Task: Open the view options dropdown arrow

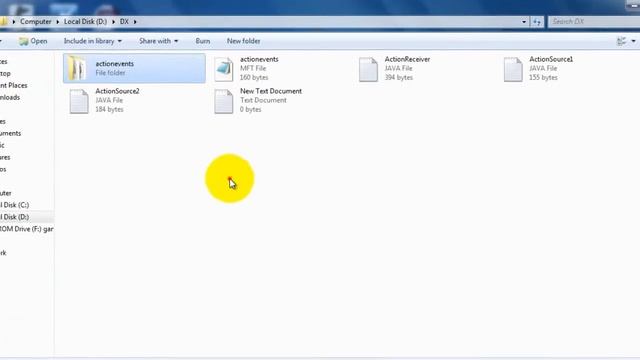Action: tap(633, 41)
